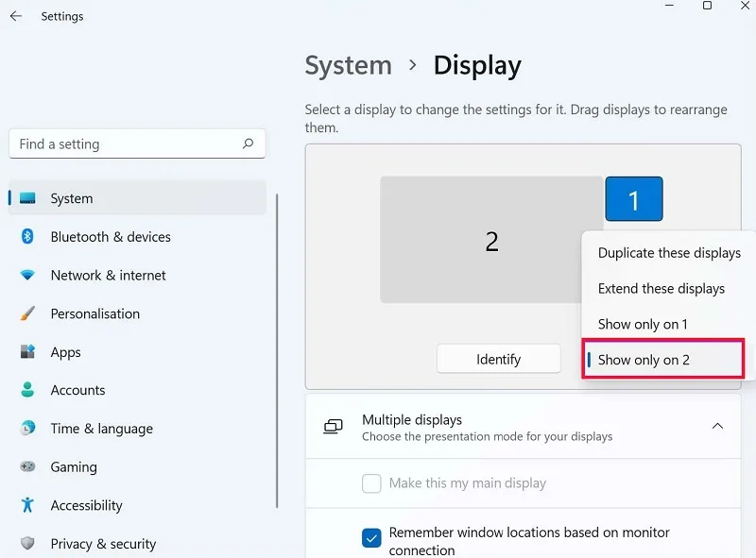Open the Apps settings icon

27,351
